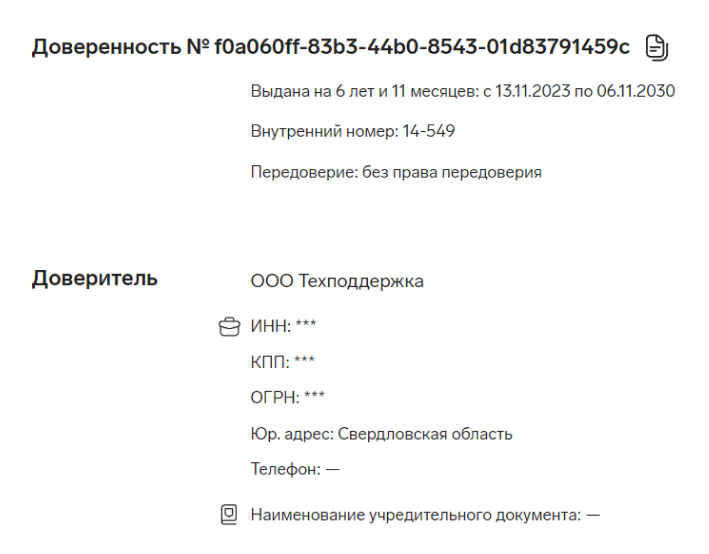Click the GUID f0a060ff-83b3 in title
709x554 pixels.
click(x=422, y=47)
